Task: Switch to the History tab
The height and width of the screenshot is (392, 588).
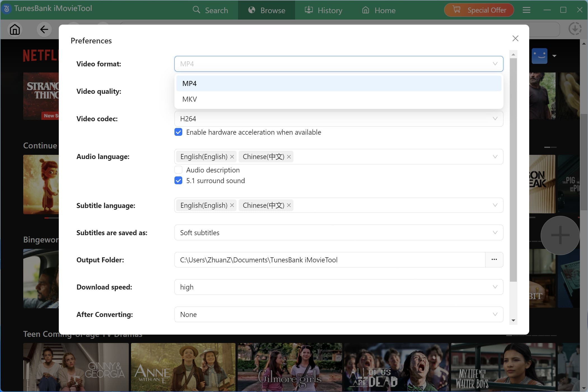Action: [x=323, y=10]
